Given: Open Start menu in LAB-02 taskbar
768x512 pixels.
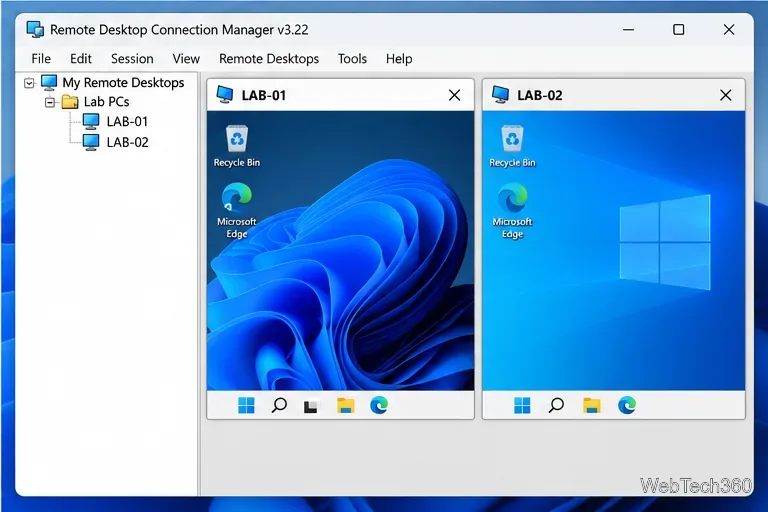Looking at the screenshot, I should pyautogui.click(x=522, y=406).
